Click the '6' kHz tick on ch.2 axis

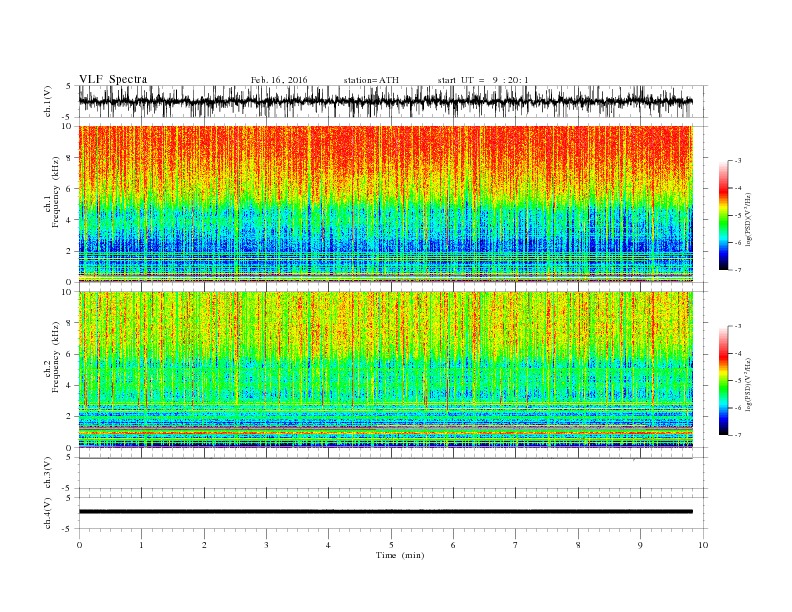click(x=70, y=354)
